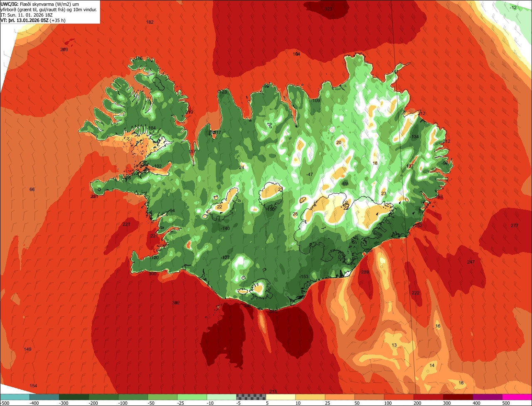Click the map value '-69'
The width and height of the screenshot is (532, 406).
coord(344,183)
